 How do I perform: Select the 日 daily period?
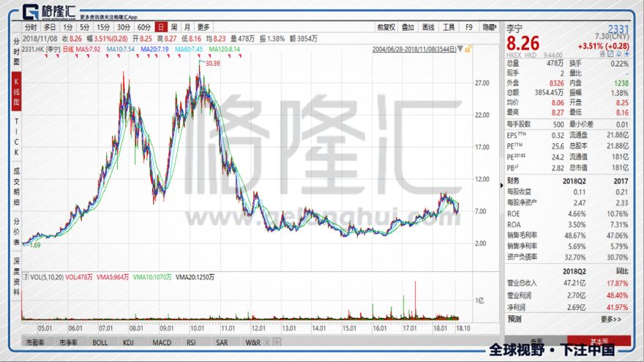160,27
